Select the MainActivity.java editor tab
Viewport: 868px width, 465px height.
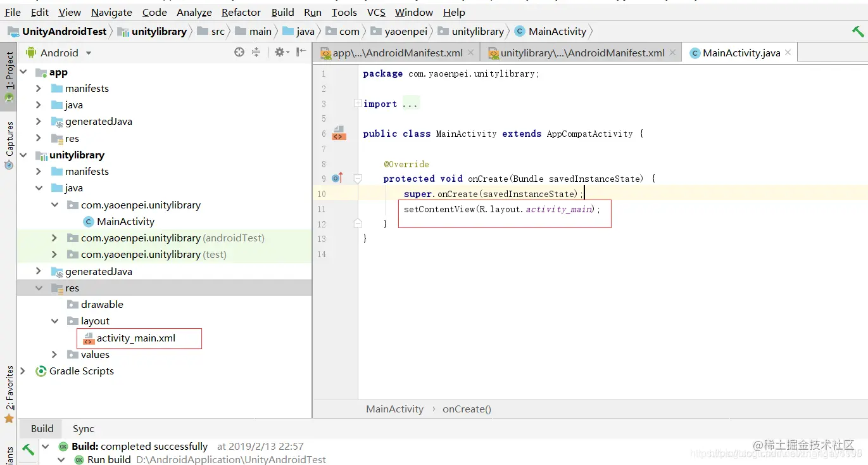tap(739, 53)
